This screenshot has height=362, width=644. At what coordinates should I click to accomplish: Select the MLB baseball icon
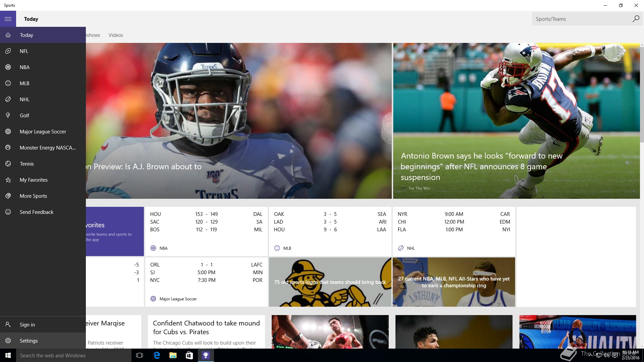[x=8, y=83]
